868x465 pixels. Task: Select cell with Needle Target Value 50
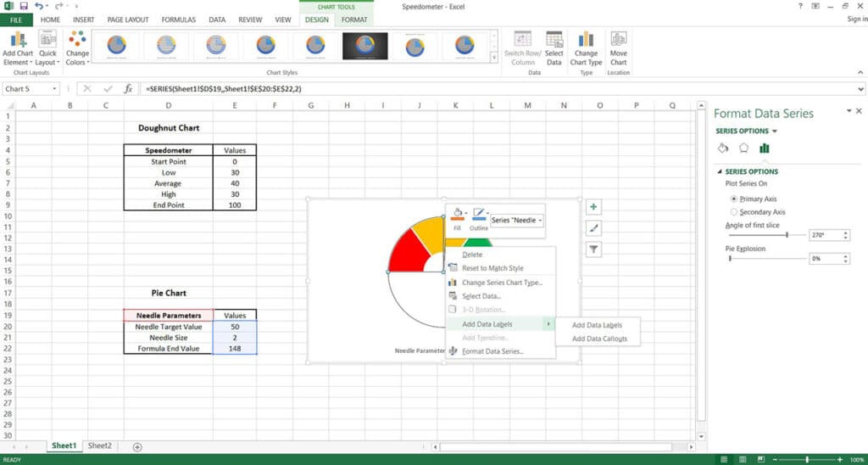point(235,327)
